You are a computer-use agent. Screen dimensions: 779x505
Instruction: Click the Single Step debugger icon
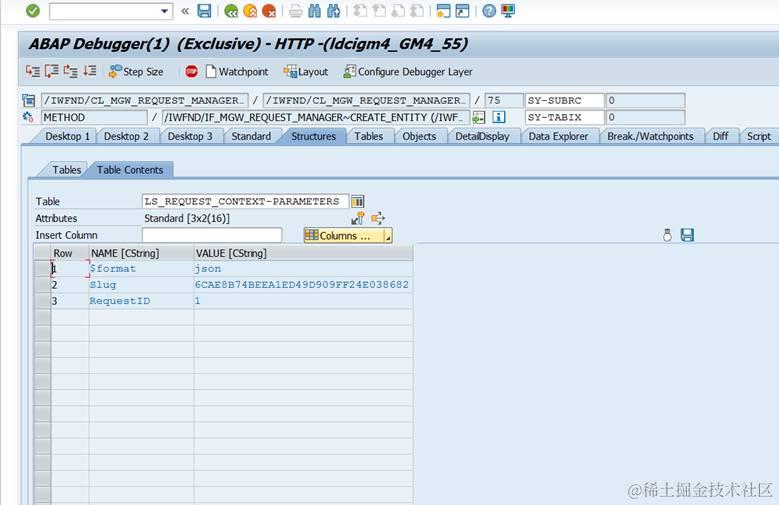pyautogui.click(x=33, y=71)
